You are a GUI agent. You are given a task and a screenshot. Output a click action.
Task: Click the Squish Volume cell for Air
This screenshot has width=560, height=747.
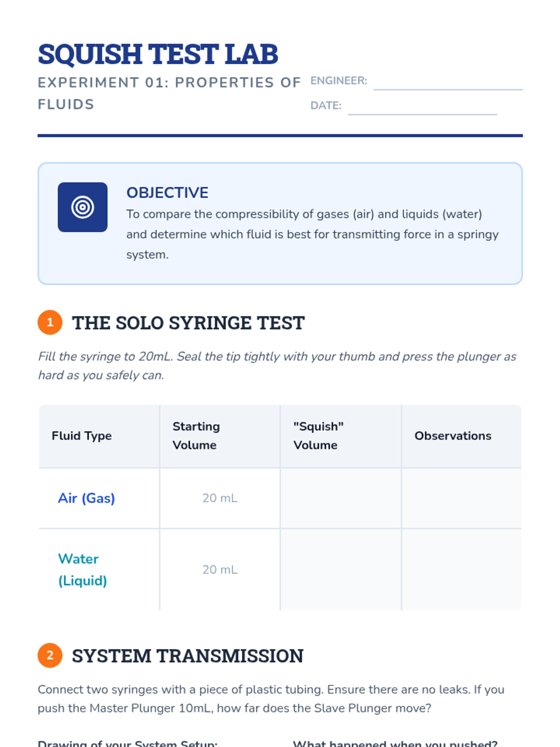[x=341, y=498]
